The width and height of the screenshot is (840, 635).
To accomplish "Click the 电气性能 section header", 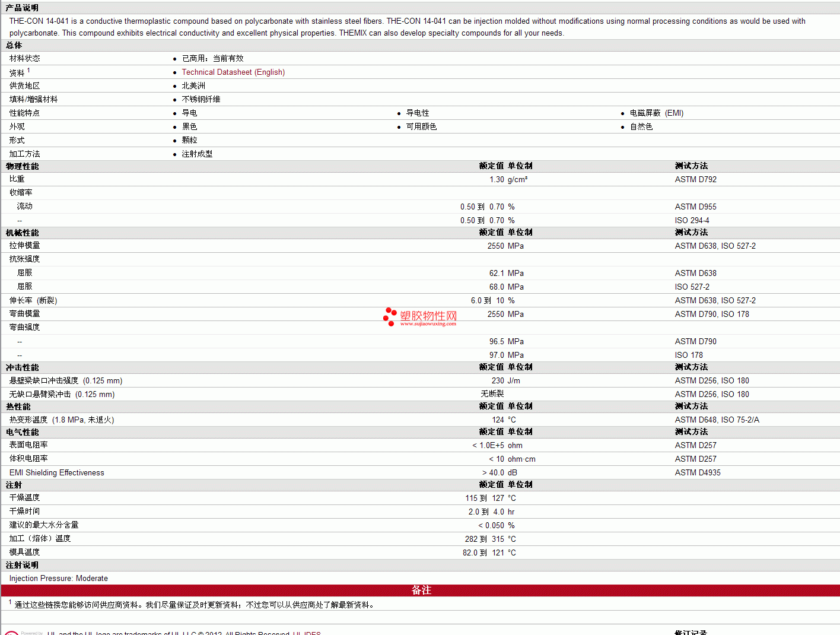I will click(x=22, y=432).
